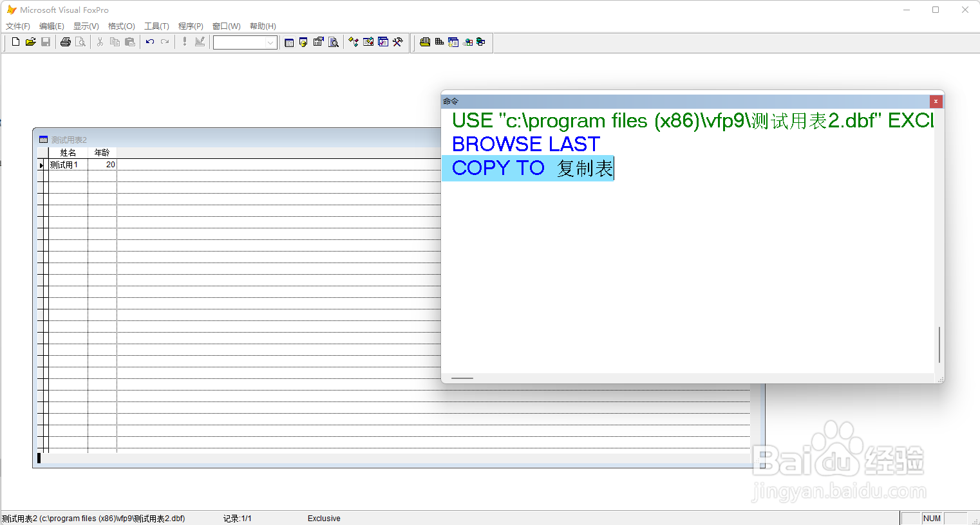980x525 pixels.
Task: Click the Print icon in toolbar
Action: [x=65, y=42]
